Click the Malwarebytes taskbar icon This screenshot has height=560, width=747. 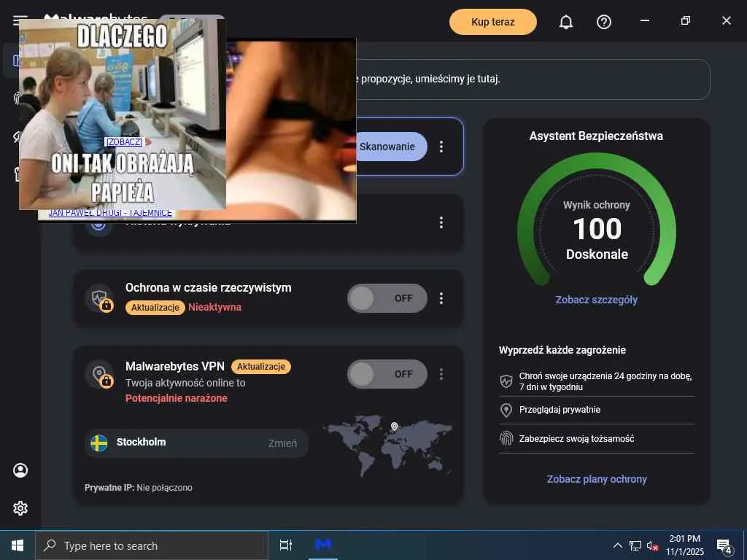[323, 545]
